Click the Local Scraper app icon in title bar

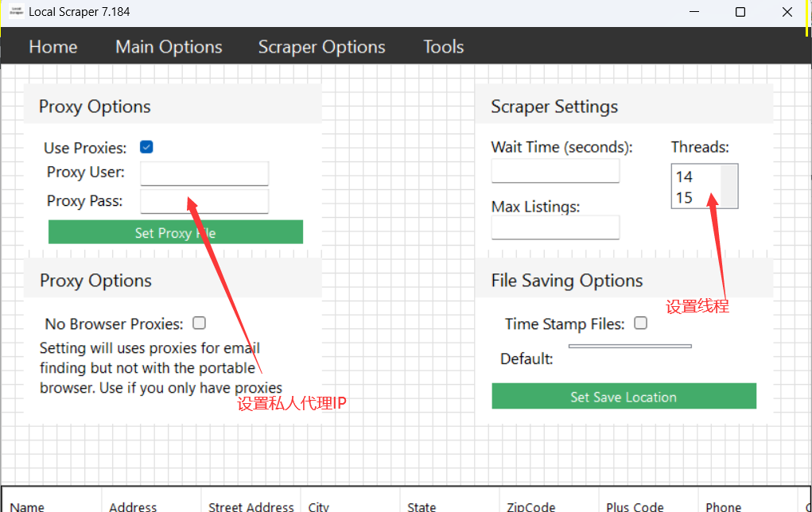pos(16,12)
